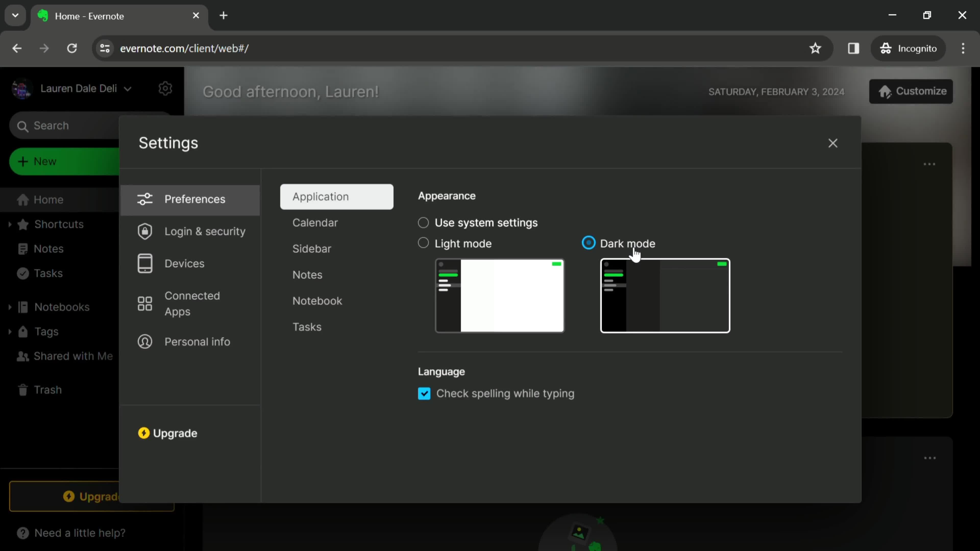Click the Notes sidebar icon
This screenshot has width=980, height=551.
pos(23,248)
